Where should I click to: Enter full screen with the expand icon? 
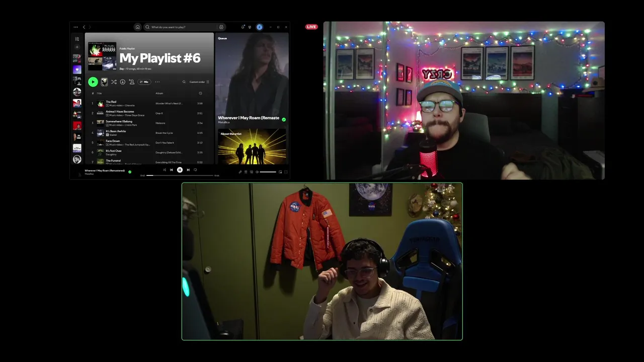286,172
